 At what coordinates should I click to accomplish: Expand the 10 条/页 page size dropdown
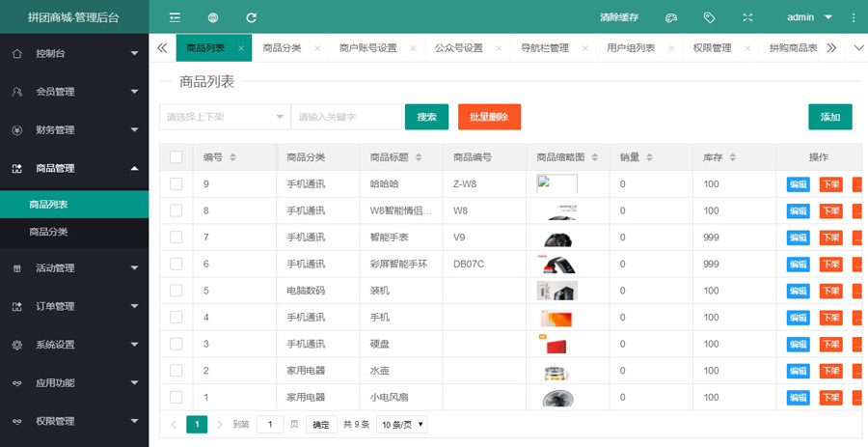(402, 425)
